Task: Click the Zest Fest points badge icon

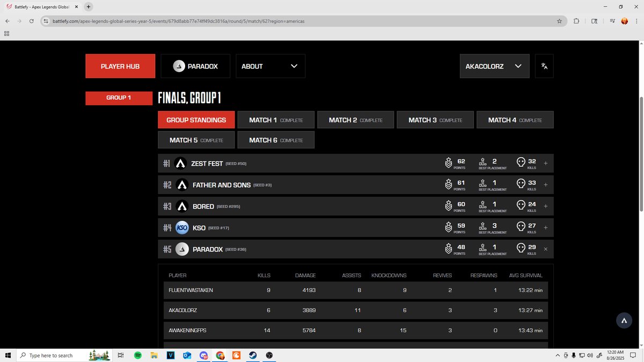Action: (x=449, y=163)
